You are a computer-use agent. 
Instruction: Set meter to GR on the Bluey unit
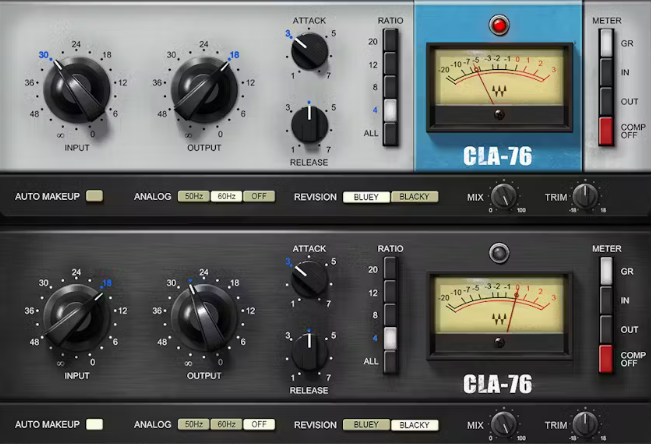coord(606,43)
